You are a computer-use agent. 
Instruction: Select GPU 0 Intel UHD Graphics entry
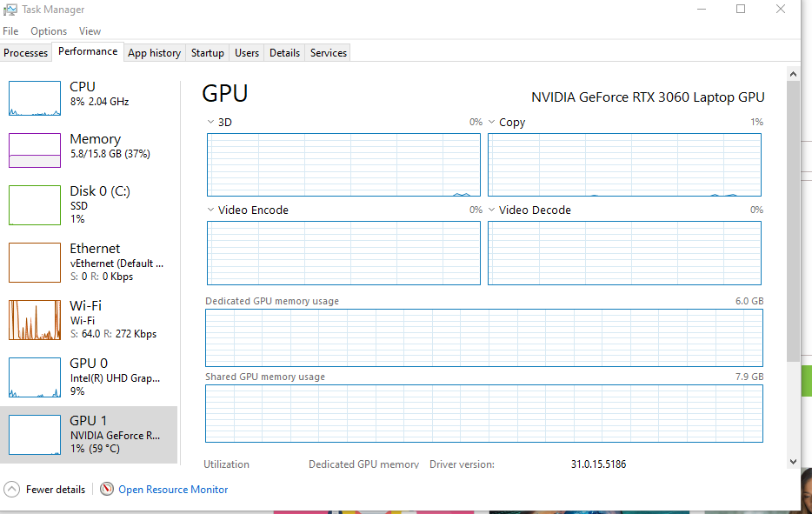(x=89, y=377)
